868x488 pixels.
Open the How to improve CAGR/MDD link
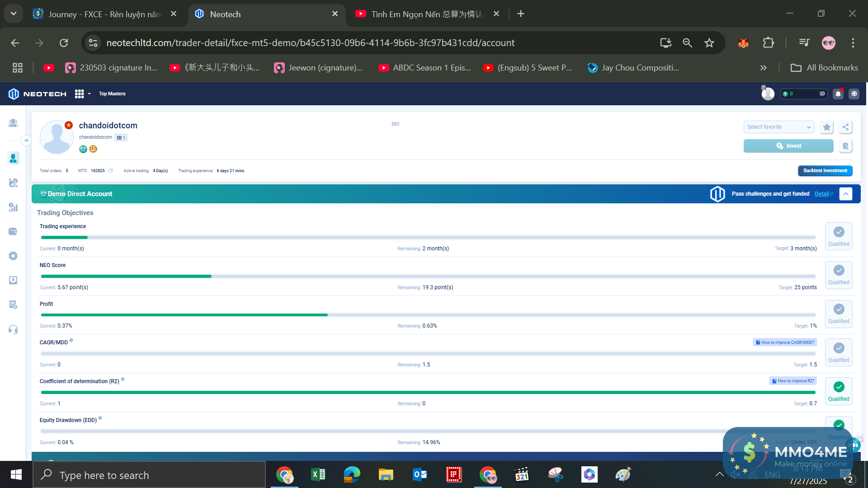tap(785, 343)
